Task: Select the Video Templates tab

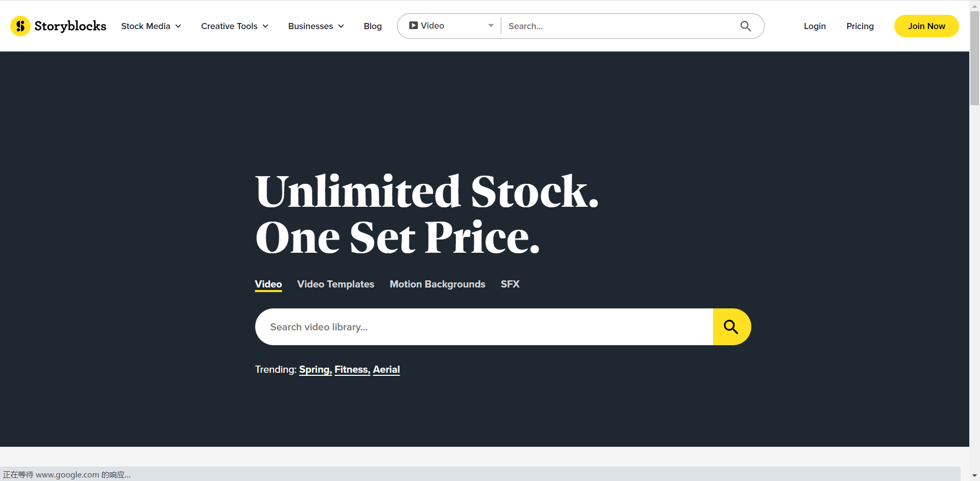Action: pyautogui.click(x=336, y=284)
